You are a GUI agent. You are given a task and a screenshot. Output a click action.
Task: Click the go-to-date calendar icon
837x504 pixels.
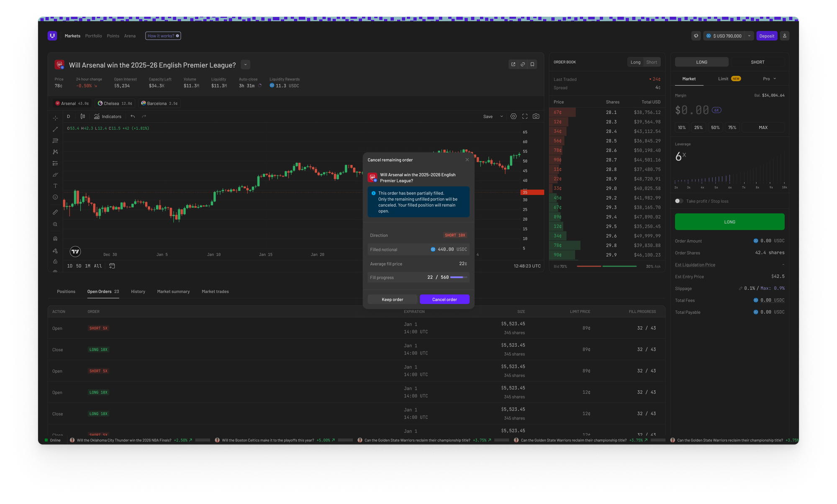coord(112,266)
